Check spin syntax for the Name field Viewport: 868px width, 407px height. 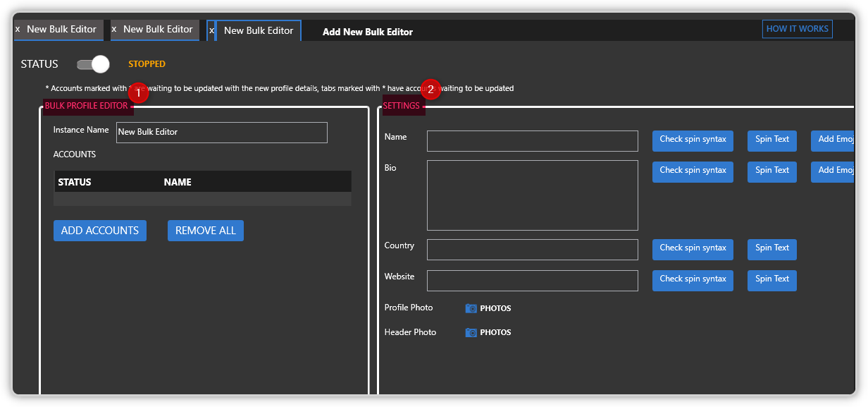[692, 140]
